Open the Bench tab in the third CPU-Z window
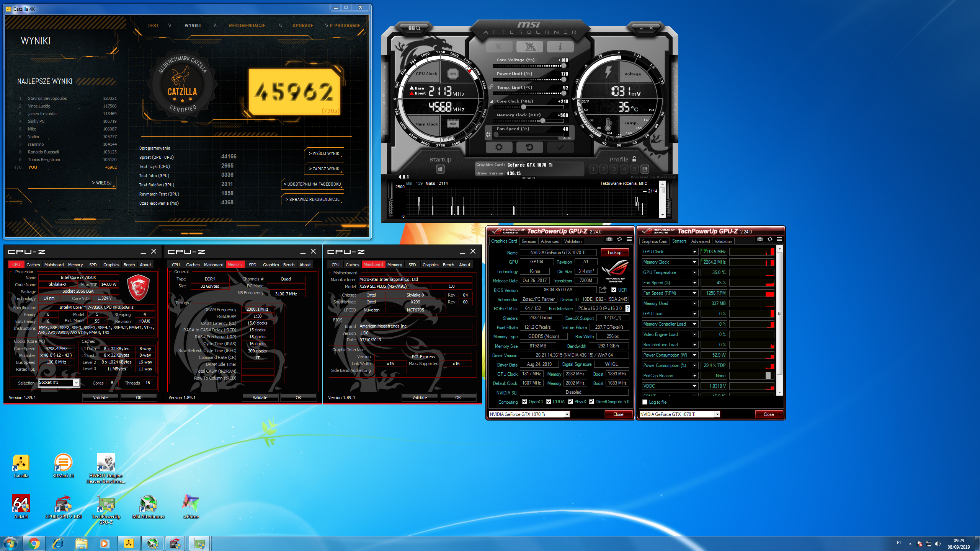 click(x=448, y=265)
